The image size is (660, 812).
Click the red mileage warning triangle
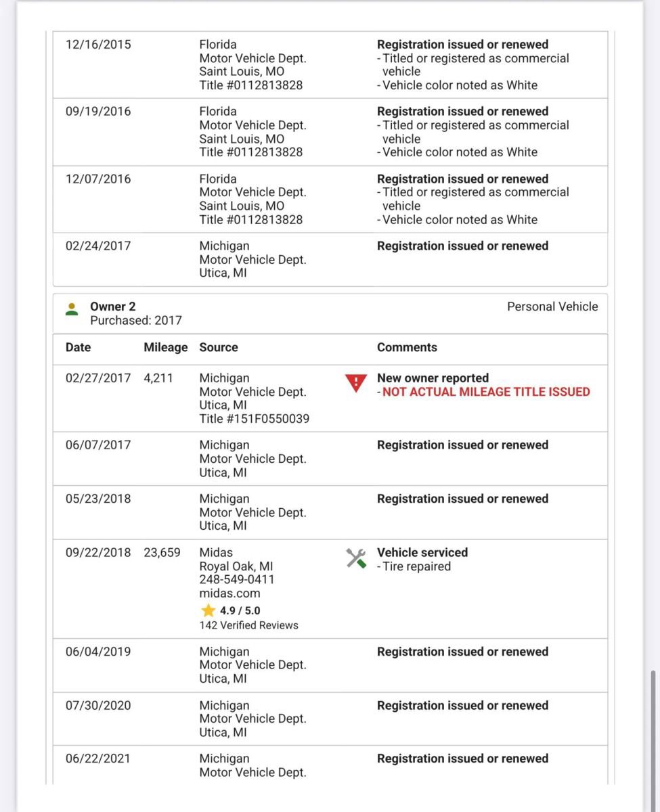[x=355, y=384]
